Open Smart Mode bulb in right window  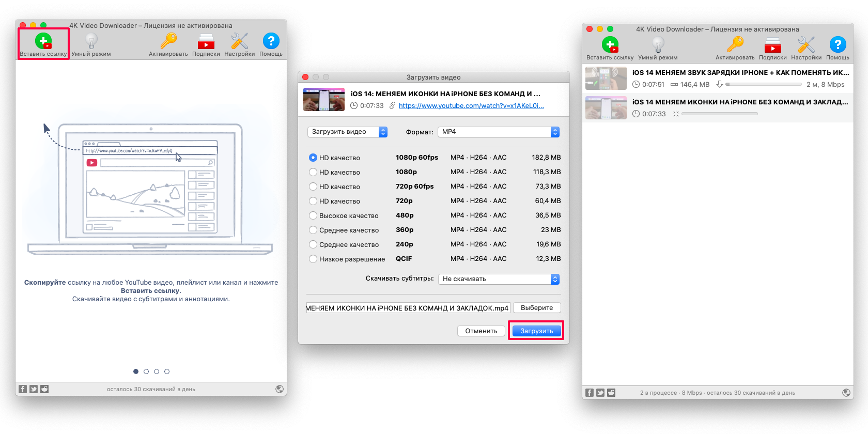(x=658, y=44)
